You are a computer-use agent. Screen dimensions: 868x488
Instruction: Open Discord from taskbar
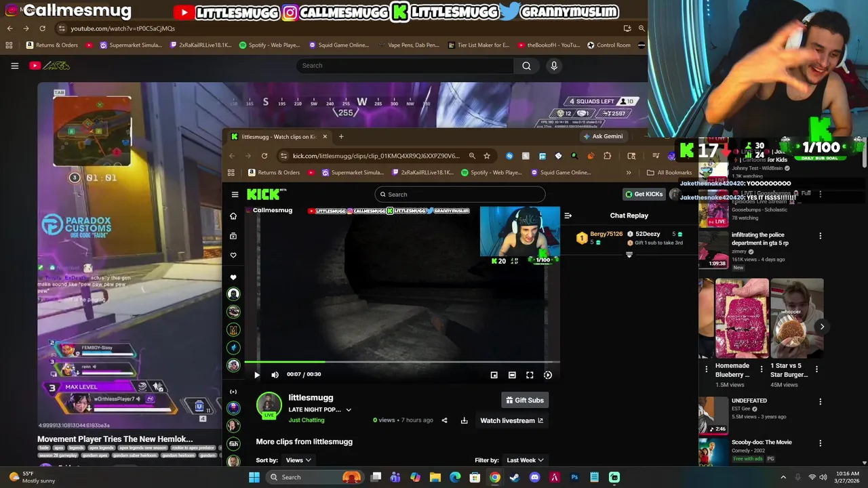coord(534,477)
